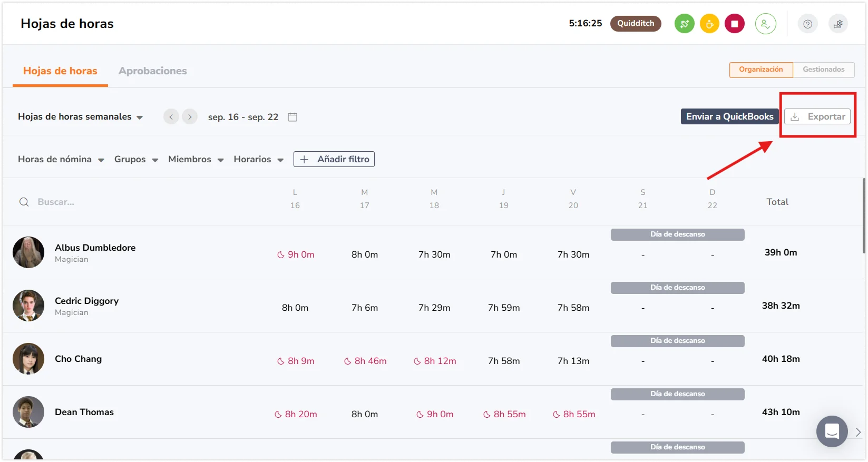Open Cedric Diggory's avatar
The height and width of the screenshot is (462, 868).
(28, 306)
